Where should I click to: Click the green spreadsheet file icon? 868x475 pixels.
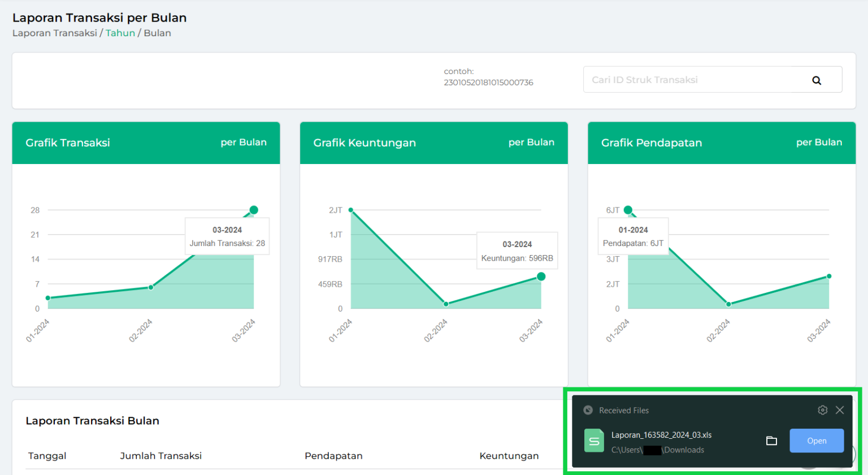point(594,441)
